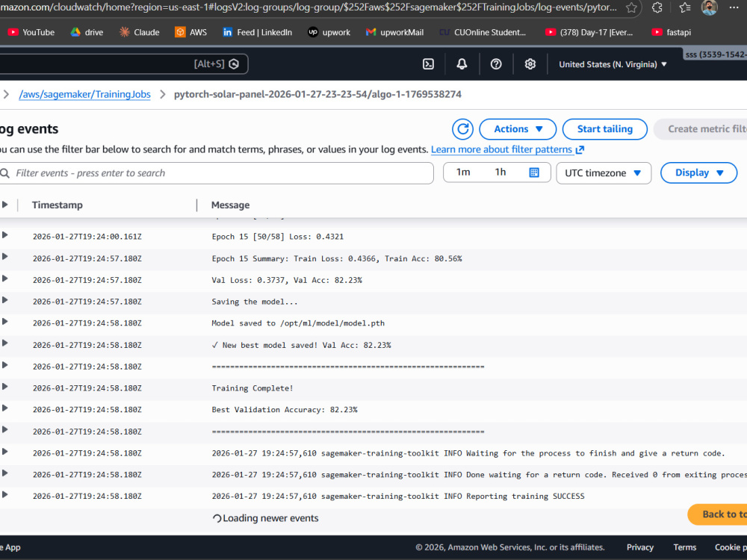Open the browser profile avatar
Image resolution: width=747 pixels, height=560 pixels.
pos(710,7)
